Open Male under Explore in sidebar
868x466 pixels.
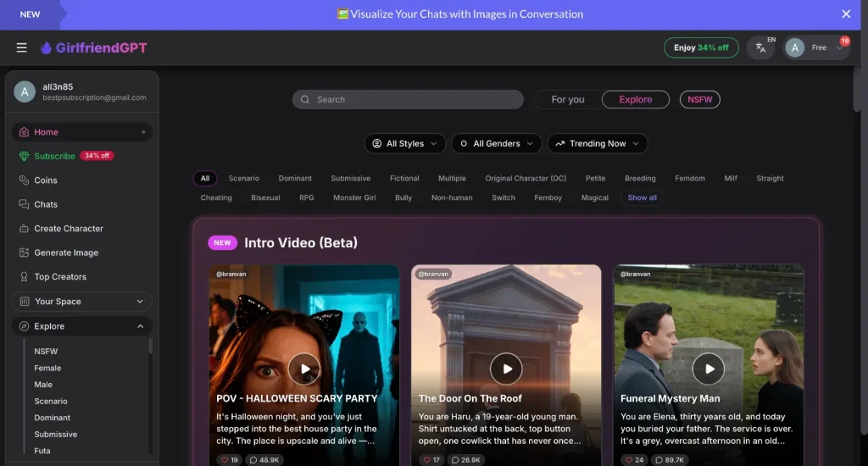tap(43, 385)
